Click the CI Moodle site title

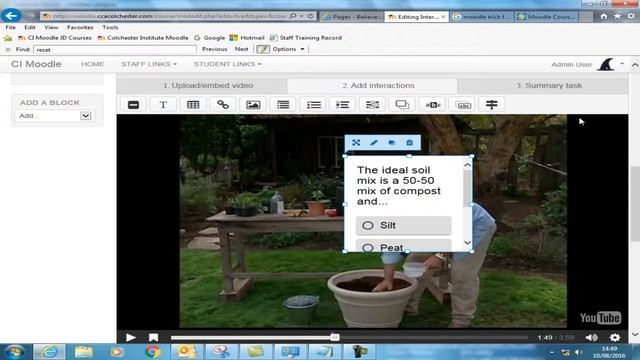[x=36, y=64]
